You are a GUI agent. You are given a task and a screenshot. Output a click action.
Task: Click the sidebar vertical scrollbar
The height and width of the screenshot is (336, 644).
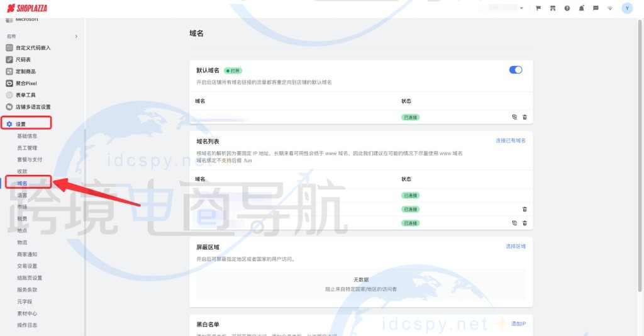click(x=85, y=232)
